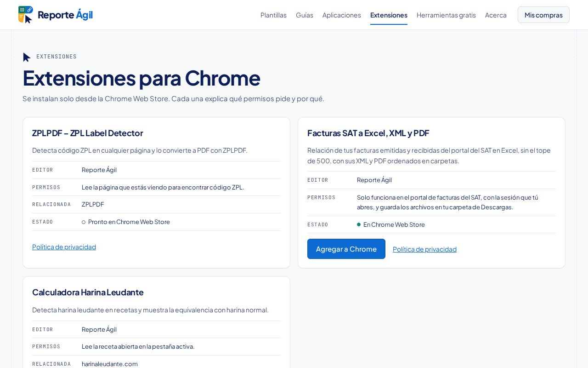Click 'Pronto en Chrome Web Store' status text
Viewport: 588px width, 368px height.
[x=129, y=222]
